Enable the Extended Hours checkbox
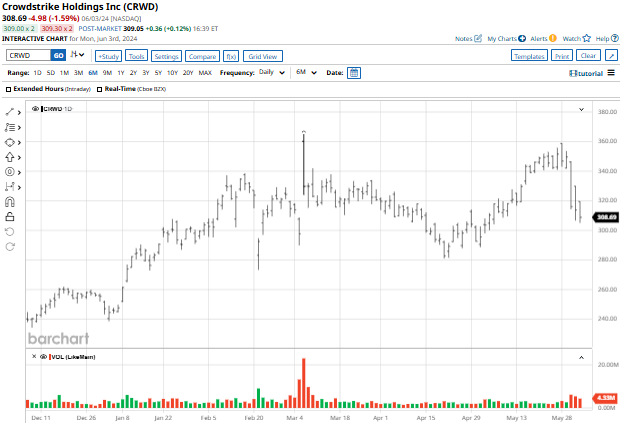This screenshot has height=425, width=624. click(x=8, y=89)
